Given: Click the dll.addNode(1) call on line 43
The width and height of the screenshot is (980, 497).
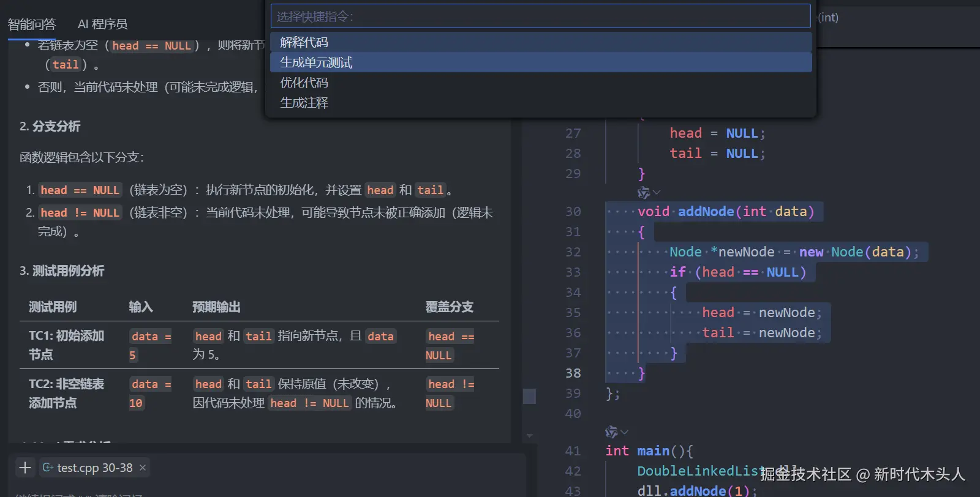Looking at the screenshot, I should pyautogui.click(x=697, y=491).
